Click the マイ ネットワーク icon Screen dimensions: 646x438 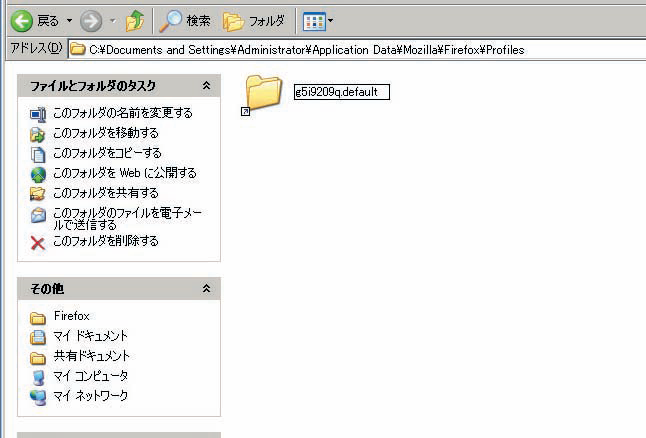point(38,398)
